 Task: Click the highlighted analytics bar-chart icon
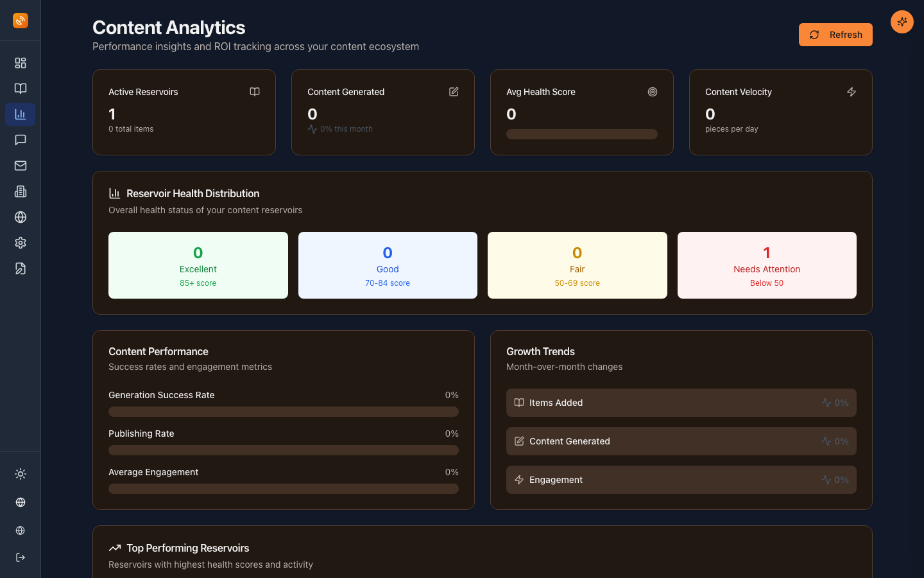click(x=20, y=114)
